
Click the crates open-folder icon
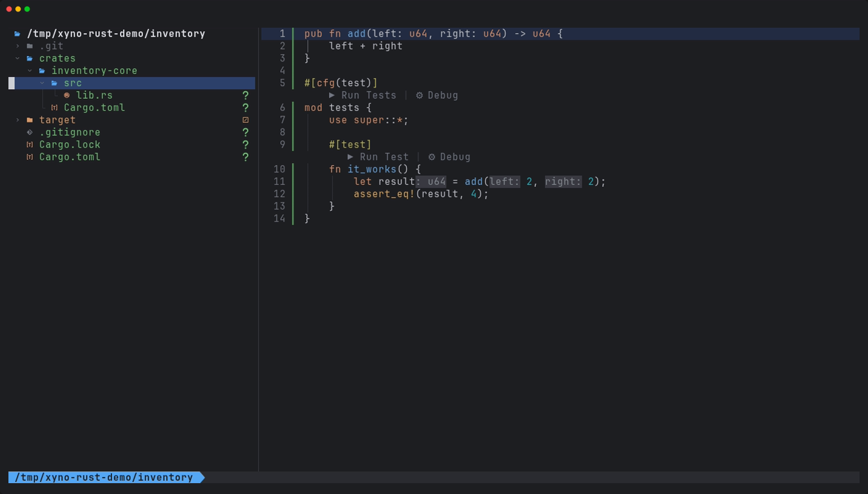[x=30, y=58]
